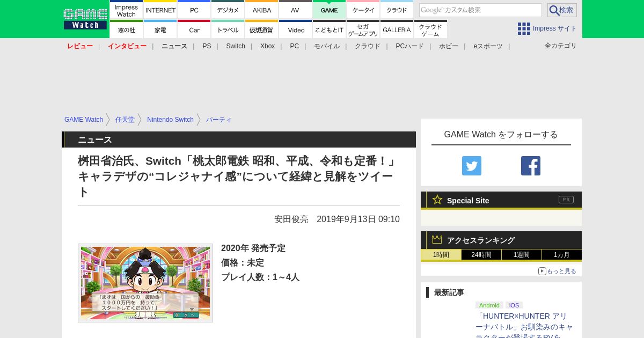Go to Nintendo Switch breadcrumb

point(170,120)
